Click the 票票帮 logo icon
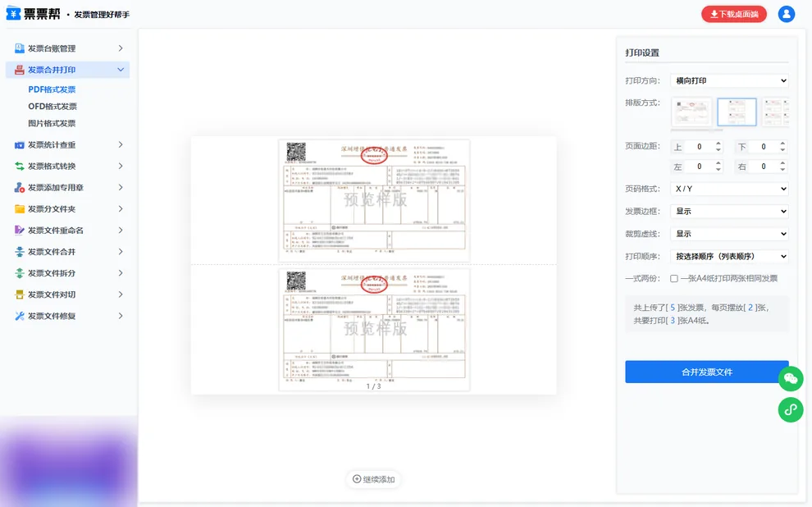Image resolution: width=812 pixels, height=507 pixels. [x=13, y=13]
